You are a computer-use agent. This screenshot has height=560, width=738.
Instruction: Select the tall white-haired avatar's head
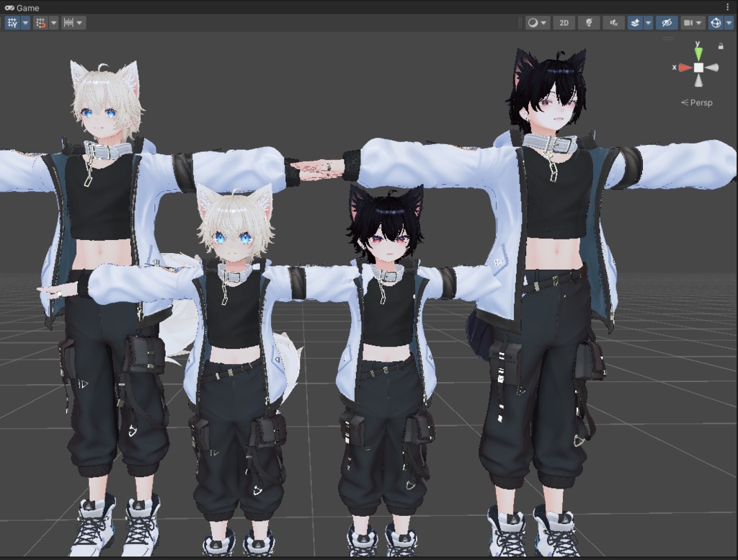105,101
